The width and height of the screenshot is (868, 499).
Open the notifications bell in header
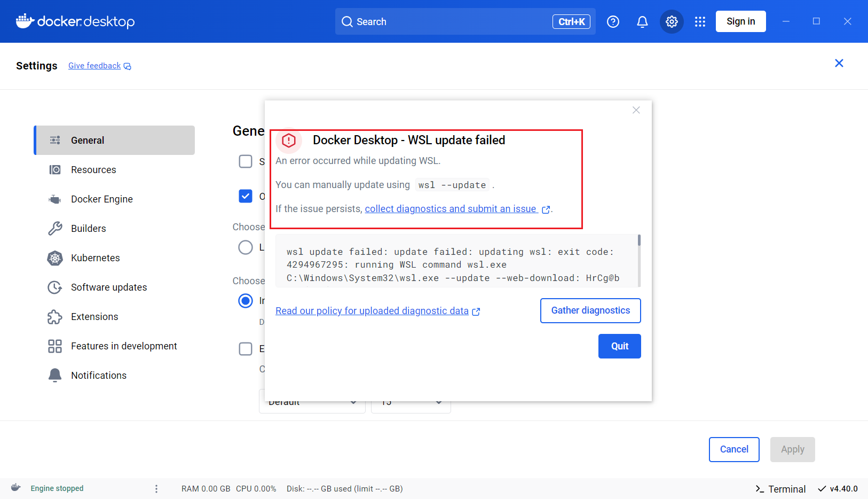tap(642, 21)
